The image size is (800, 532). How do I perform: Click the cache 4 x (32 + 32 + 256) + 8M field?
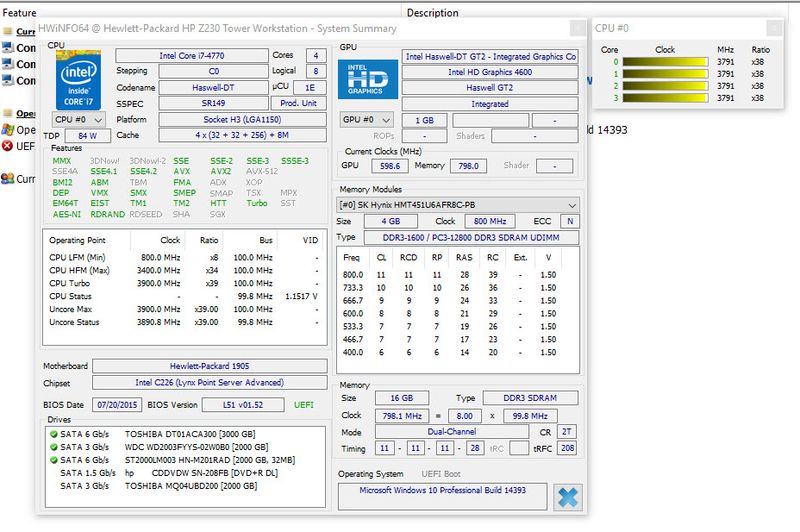[242, 135]
